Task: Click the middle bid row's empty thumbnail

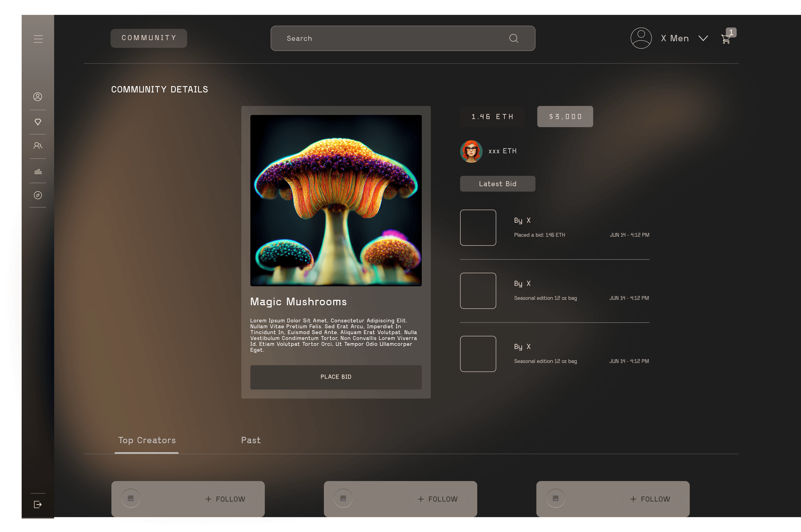Action: [x=478, y=291]
